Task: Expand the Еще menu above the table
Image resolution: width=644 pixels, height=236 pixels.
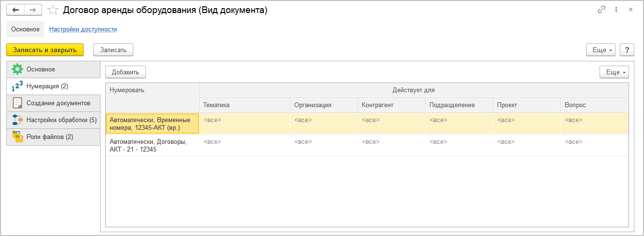Action: point(614,72)
